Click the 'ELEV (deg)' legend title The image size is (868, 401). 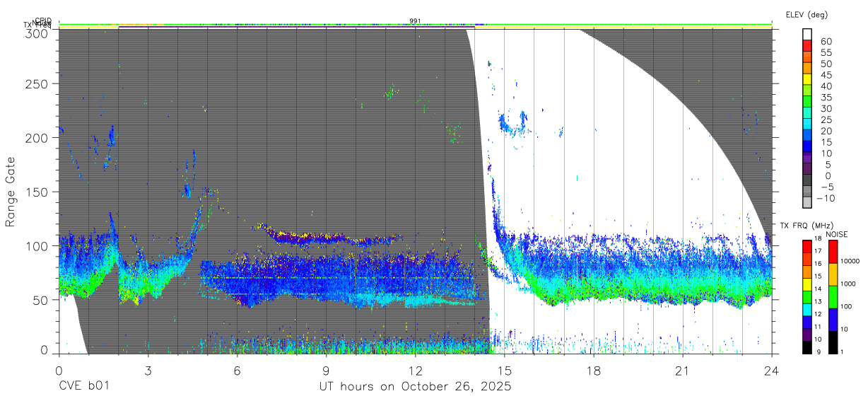pos(807,14)
